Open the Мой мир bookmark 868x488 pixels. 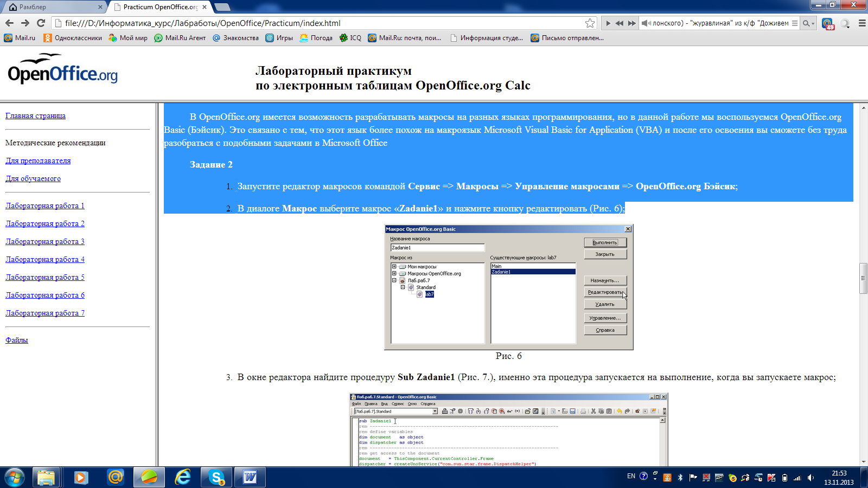128,38
